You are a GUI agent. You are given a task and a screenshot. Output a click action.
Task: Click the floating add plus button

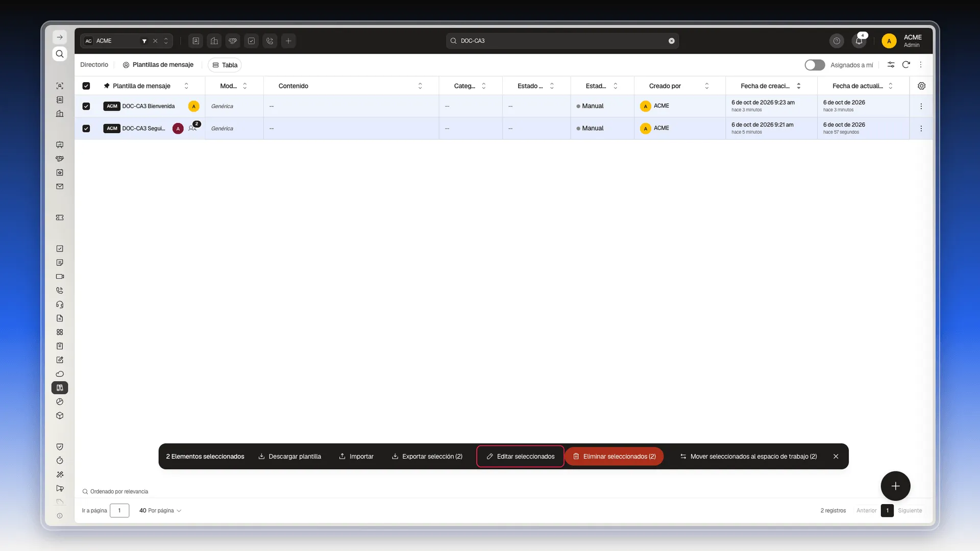click(x=895, y=486)
